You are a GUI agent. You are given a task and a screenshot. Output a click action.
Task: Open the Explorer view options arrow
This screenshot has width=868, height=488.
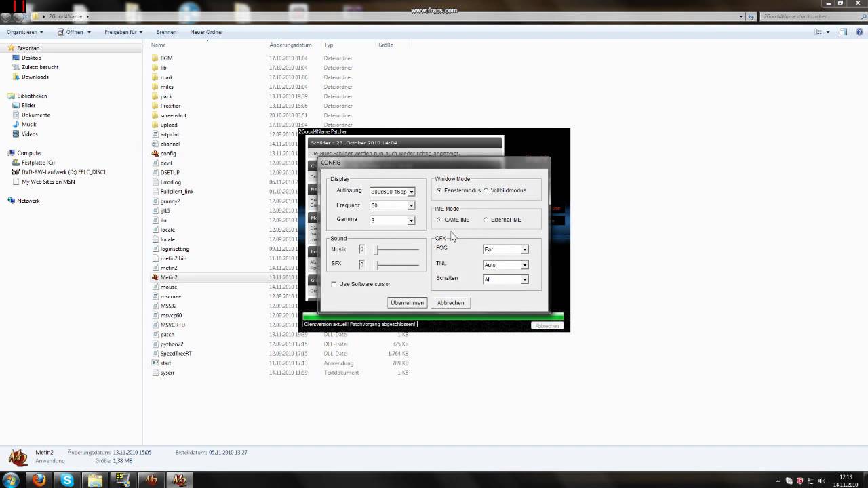tap(827, 32)
